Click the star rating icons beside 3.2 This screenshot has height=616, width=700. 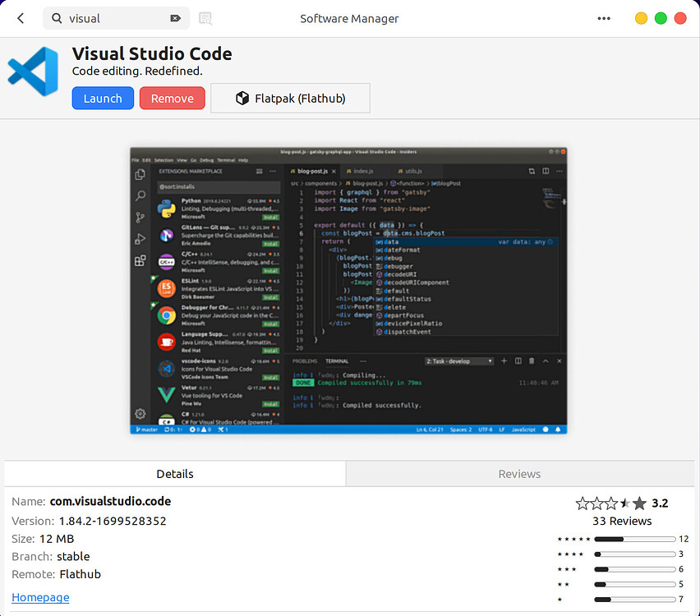pyautogui.click(x=611, y=503)
